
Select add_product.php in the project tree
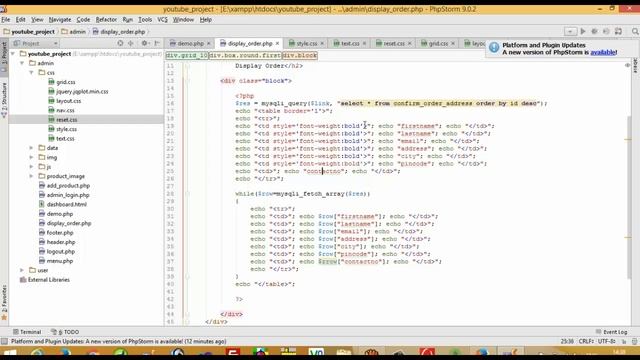click(68, 186)
